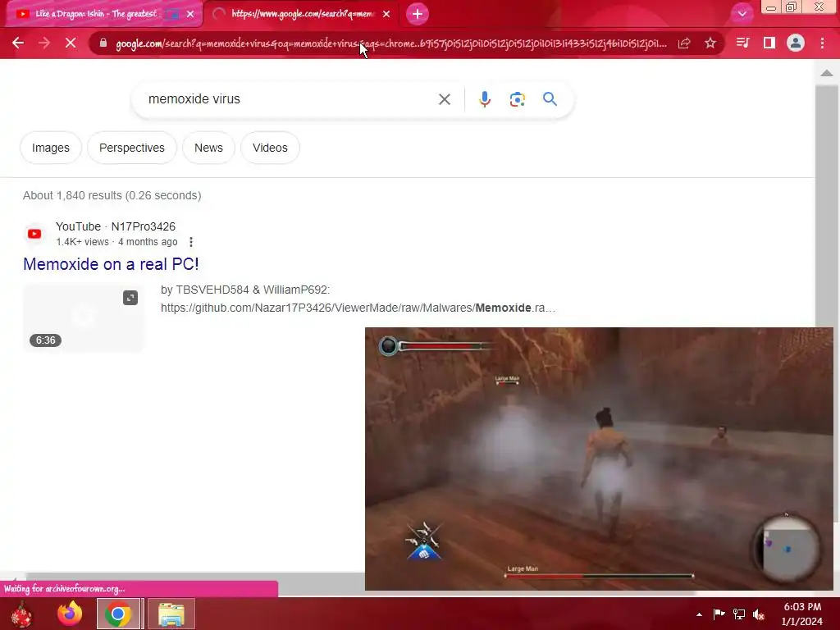Screen dimensions: 840x630
Task: Click the YouTube favicon of result
Action: (x=34, y=234)
